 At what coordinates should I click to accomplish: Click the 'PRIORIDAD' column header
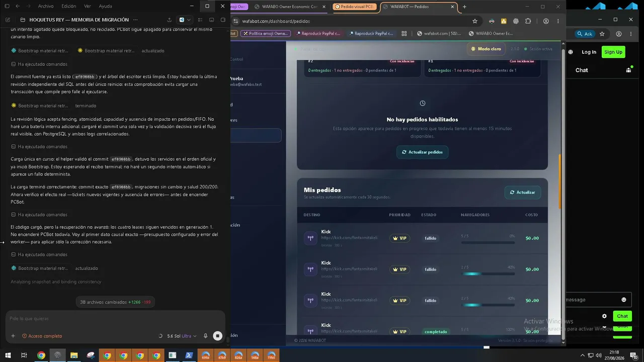pos(399,215)
